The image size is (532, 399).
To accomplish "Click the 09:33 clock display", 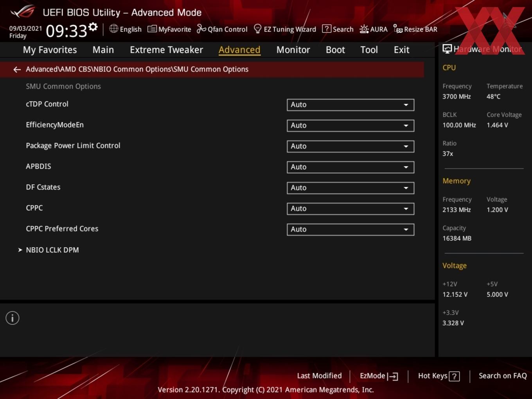I will pyautogui.click(x=66, y=31).
